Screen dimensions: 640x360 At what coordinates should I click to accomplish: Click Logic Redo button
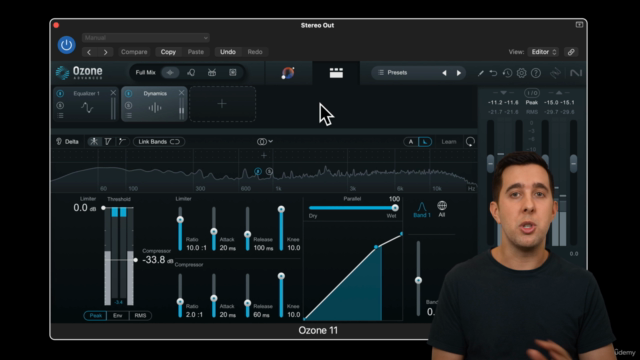tap(255, 52)
